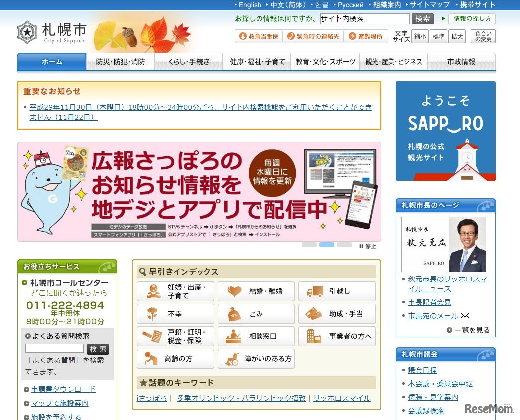Show the third banner slide indicator
Screen dimensions: 520x420
click(344, 245)
